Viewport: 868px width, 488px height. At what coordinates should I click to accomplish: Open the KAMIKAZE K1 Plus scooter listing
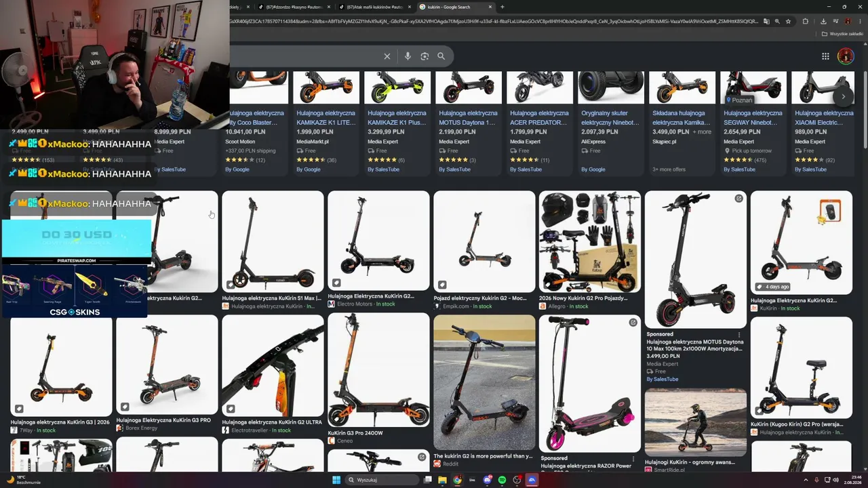tap(397, 122)
